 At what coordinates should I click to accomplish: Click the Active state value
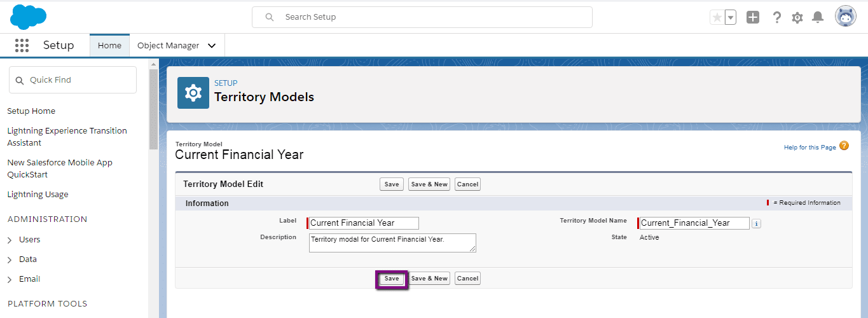pos(649,238)
